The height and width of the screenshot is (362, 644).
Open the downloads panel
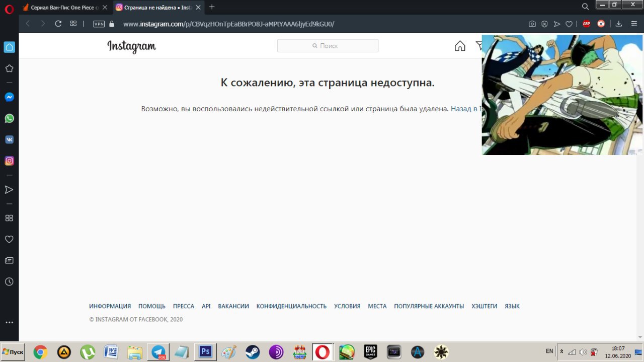(619, 24)
